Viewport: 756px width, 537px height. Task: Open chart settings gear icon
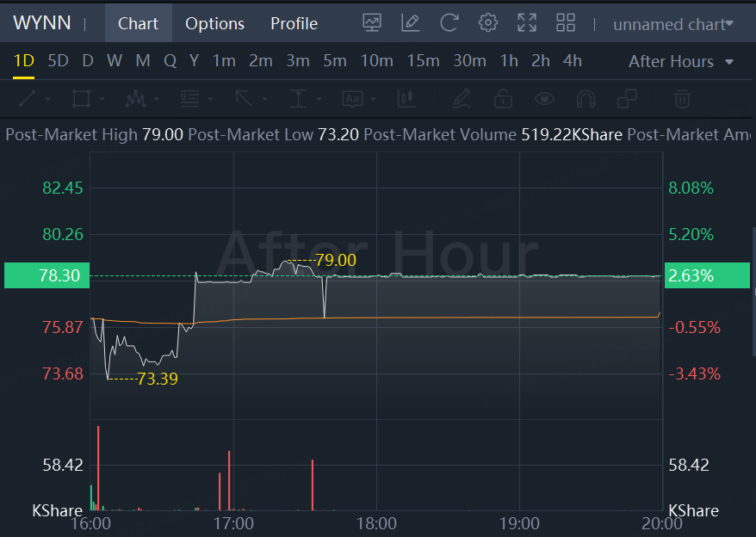[488, 22]
